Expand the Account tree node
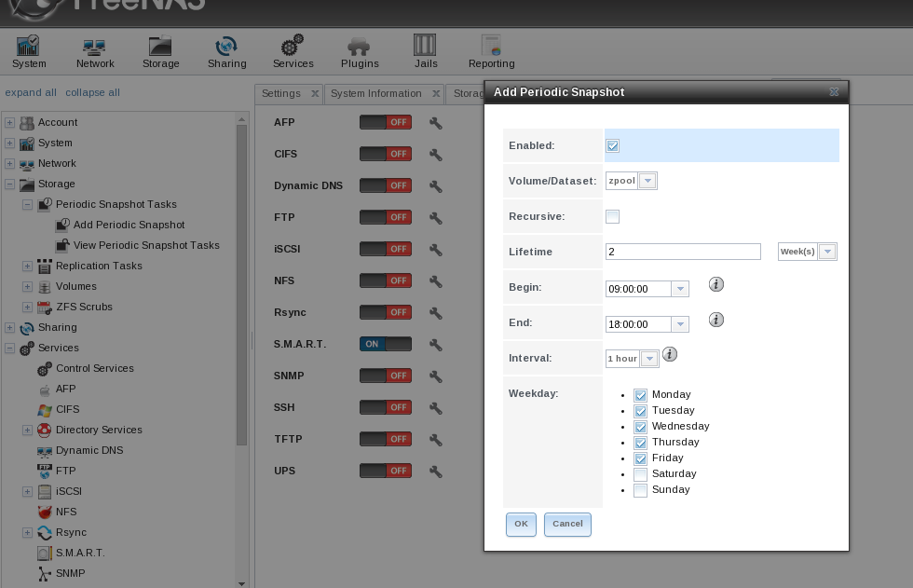913x588 pixels. (10, 123)
